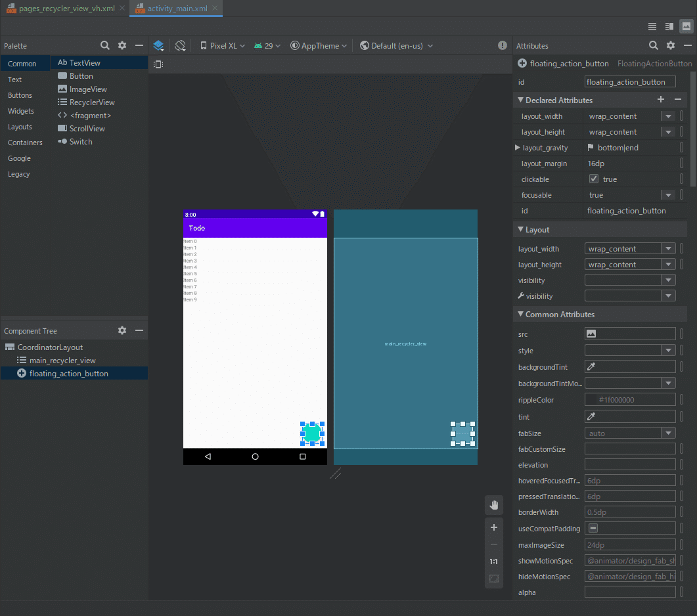This screenshot has width=697, height=616.
Task: Switch to pages_recycler_view_vh.xml tab
Action: click(64, 9)
